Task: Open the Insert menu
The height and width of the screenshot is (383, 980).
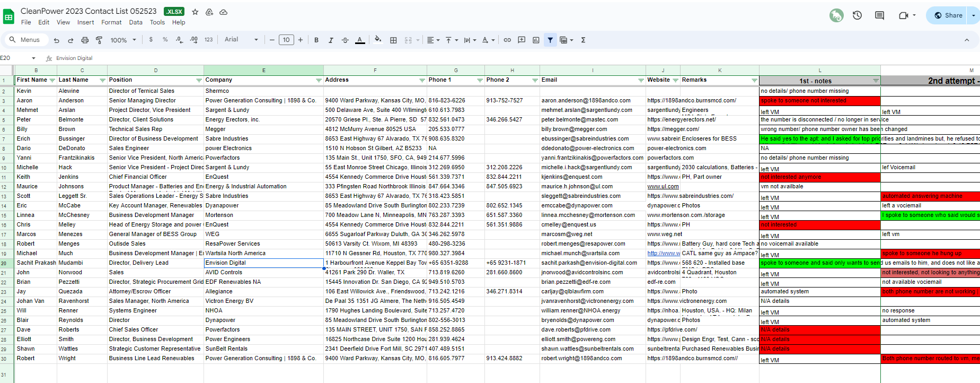Action: pos(86,22)
